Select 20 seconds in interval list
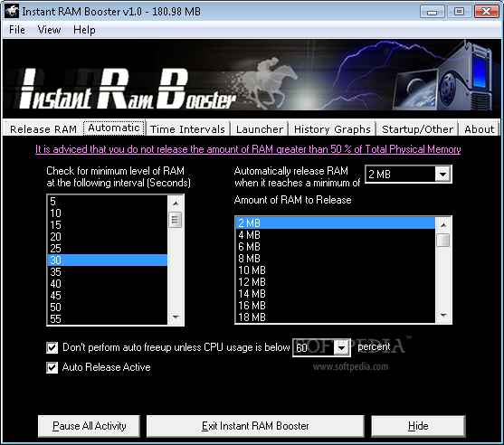The image size is (504, 445). click(x=108, y=237)
